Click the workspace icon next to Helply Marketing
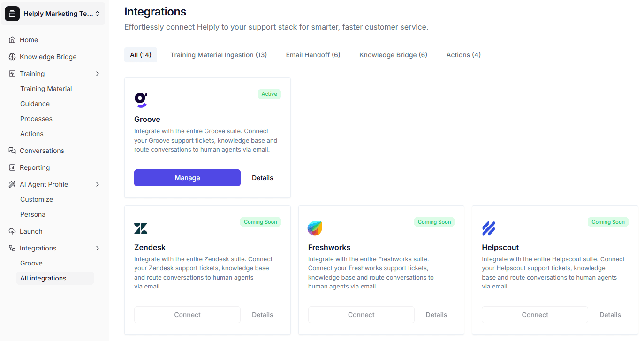 coord(12,13)
